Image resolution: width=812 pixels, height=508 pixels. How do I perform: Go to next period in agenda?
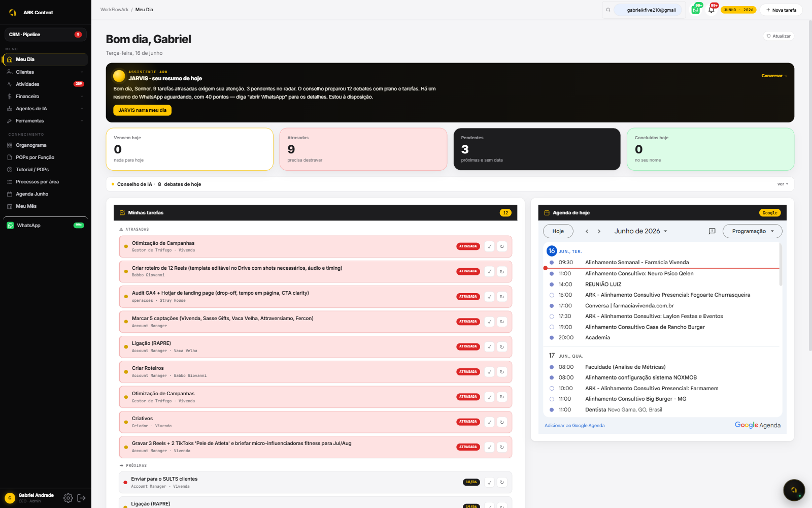click(x=599, y=231)
